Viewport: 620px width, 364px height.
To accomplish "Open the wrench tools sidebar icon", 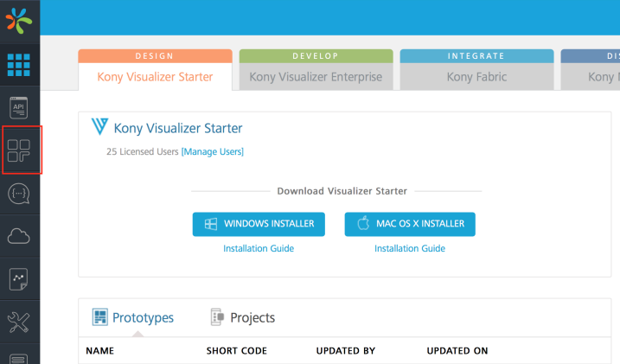I will pyautogui.click(x=18, y=322).
